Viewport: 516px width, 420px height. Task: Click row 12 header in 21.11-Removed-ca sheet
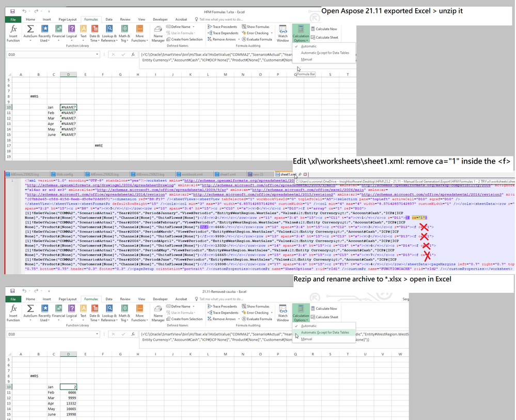click(9, 398)
